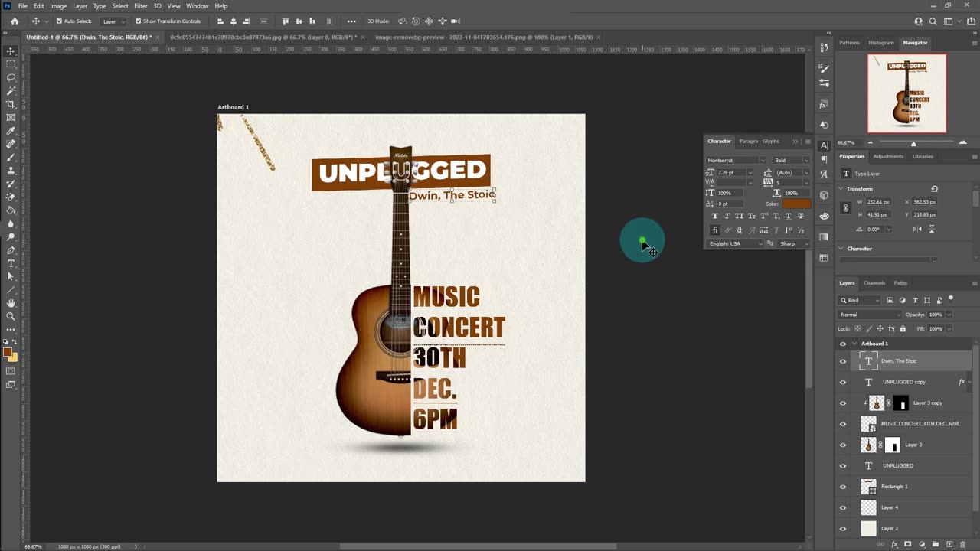Hide the Rectangle 1 layer

point(843,487)
